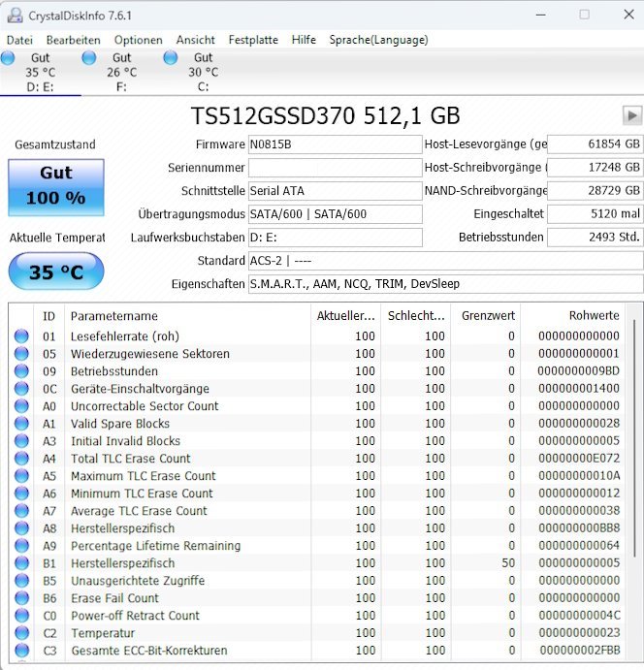
Task: Click the drive title TS512GSSD370 512,1 GB
Action: [325, 115]
